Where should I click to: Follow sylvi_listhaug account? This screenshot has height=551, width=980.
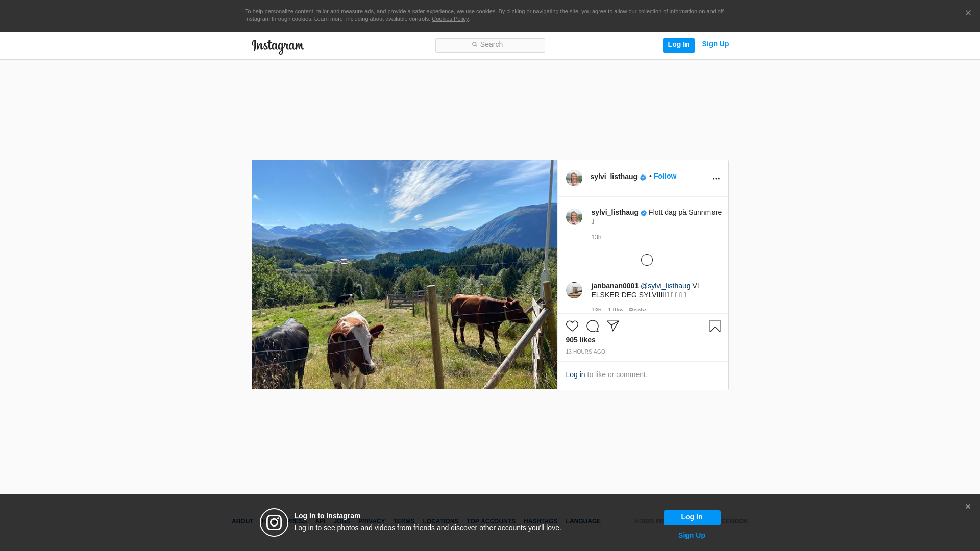(665, 176)
